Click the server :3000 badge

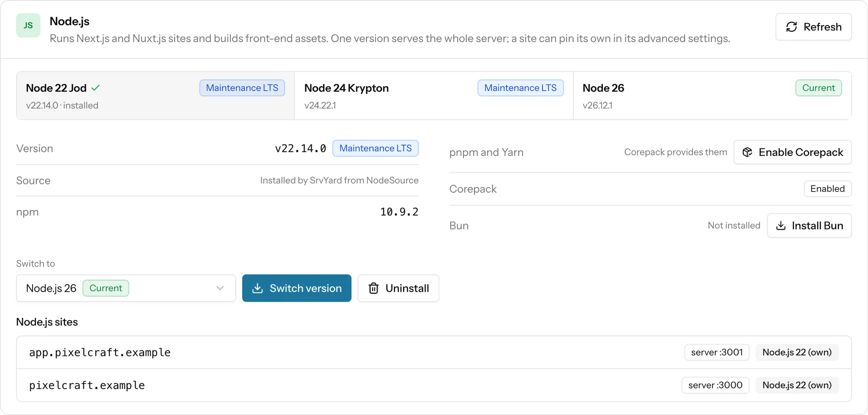715,385
